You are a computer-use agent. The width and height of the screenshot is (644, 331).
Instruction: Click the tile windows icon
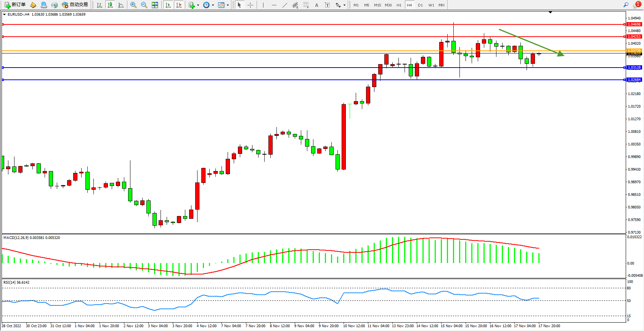pyautogui.click(x=155, y=5)
